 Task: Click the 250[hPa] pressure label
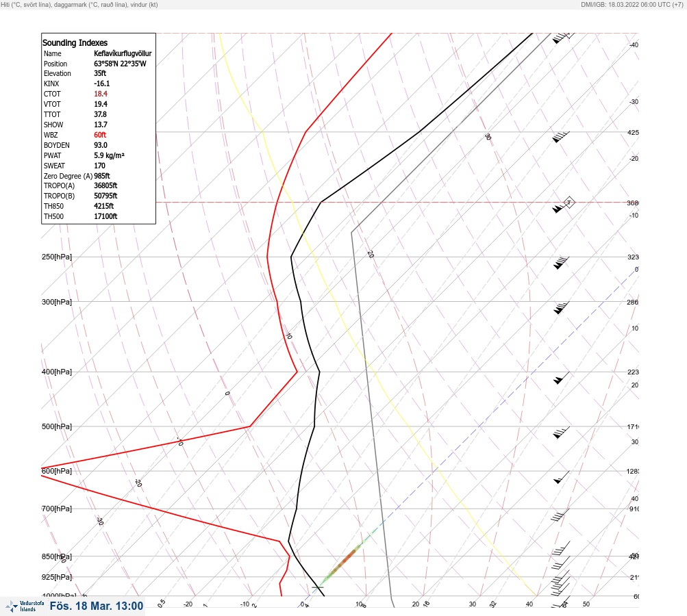pos(57,257)
